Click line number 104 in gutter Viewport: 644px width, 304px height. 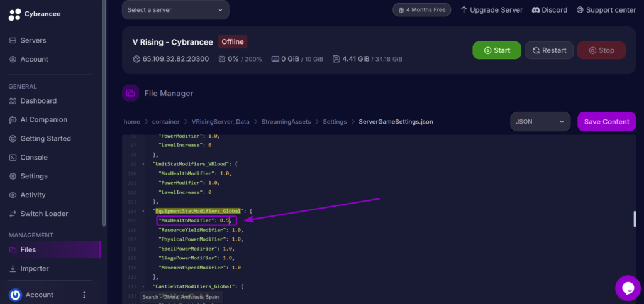click(x=132, y=211)
